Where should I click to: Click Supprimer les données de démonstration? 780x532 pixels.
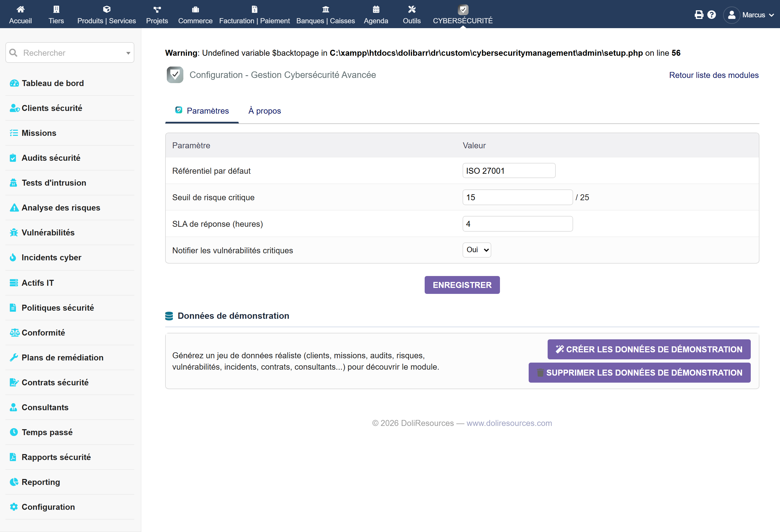coord(640,373)
